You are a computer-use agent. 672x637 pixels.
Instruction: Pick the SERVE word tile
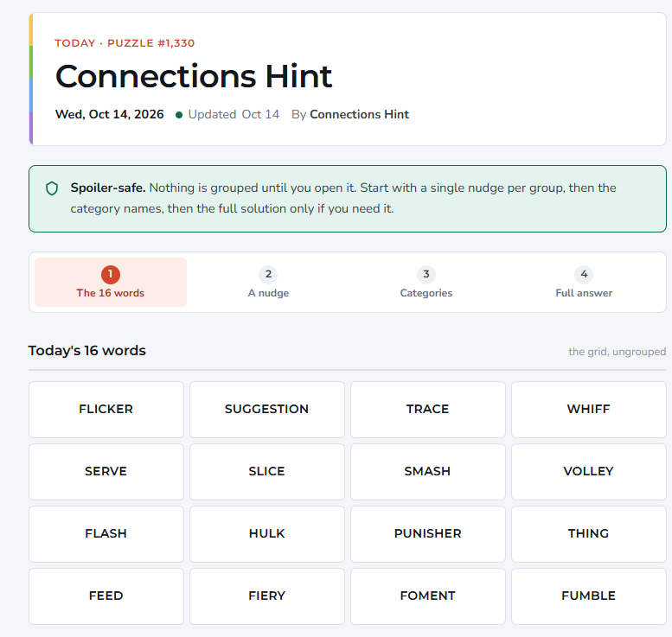(106, 472)
